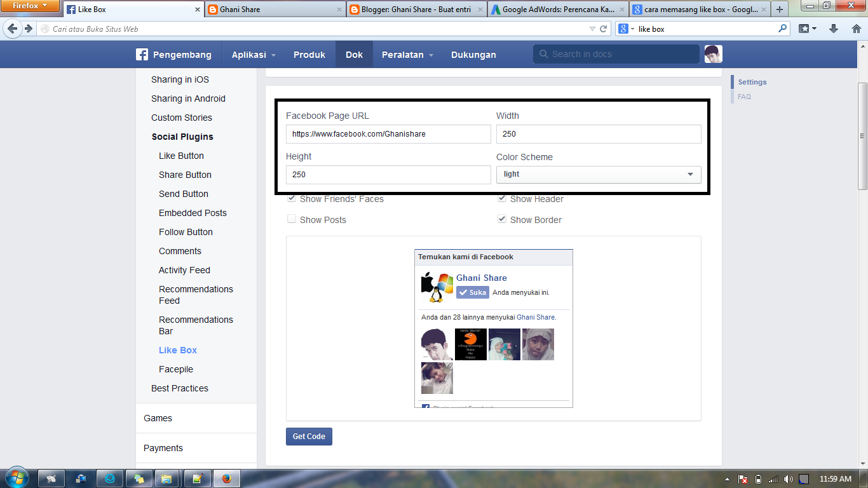This screenshot has width=868, height=488.
Task: Show hidden tray icons arrow
Action: click(727, 479)
